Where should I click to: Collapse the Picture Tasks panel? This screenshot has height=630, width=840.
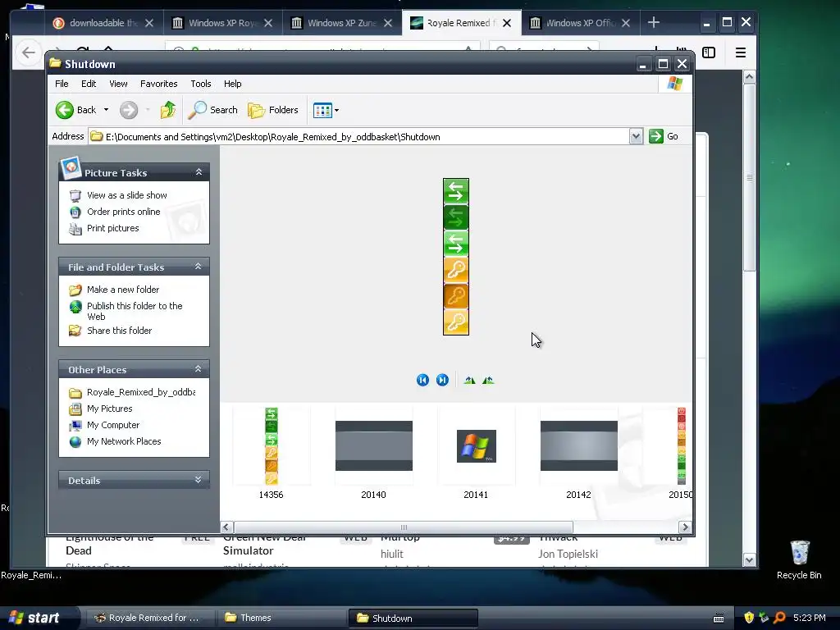coord(199,172)
